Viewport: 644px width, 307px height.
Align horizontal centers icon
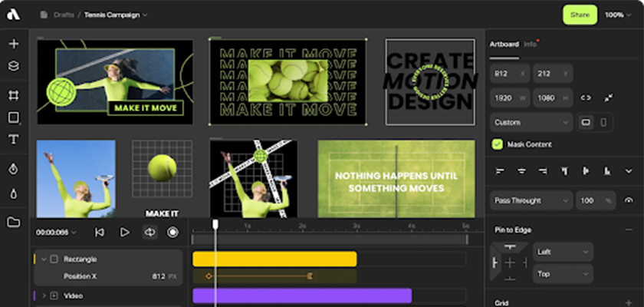(521, 171)
